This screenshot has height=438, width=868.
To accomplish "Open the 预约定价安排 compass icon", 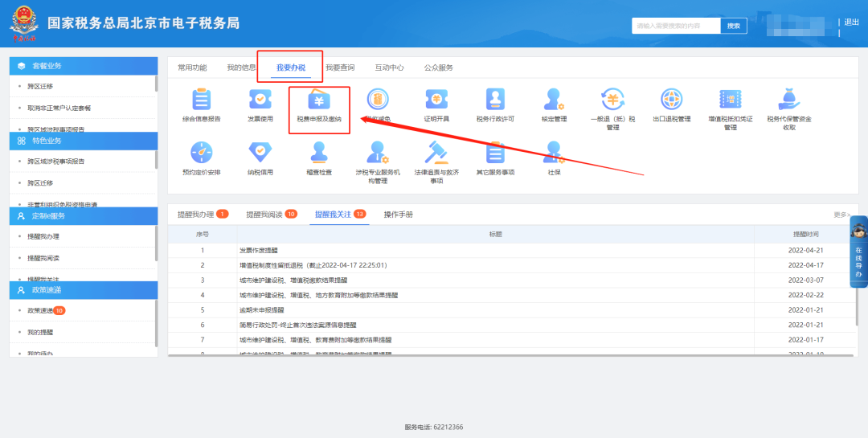I will 202,152.
